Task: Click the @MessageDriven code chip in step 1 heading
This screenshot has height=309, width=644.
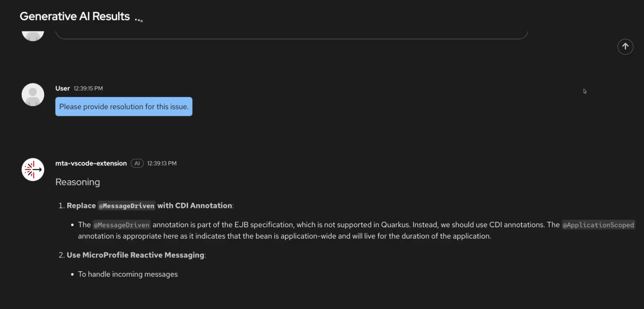Action: coord(126,206)
